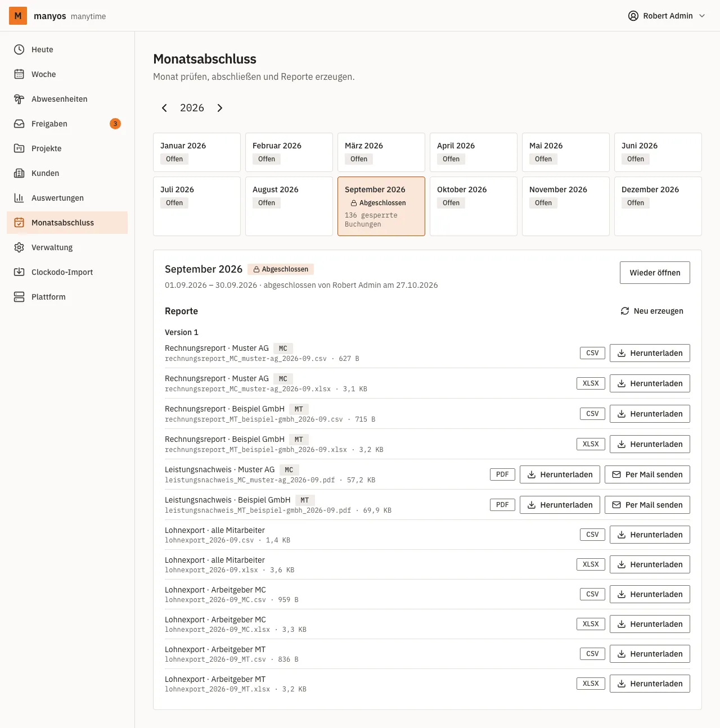Click the orange manyos logo icon
Screen dimensions: 720x728
(18, 16)
